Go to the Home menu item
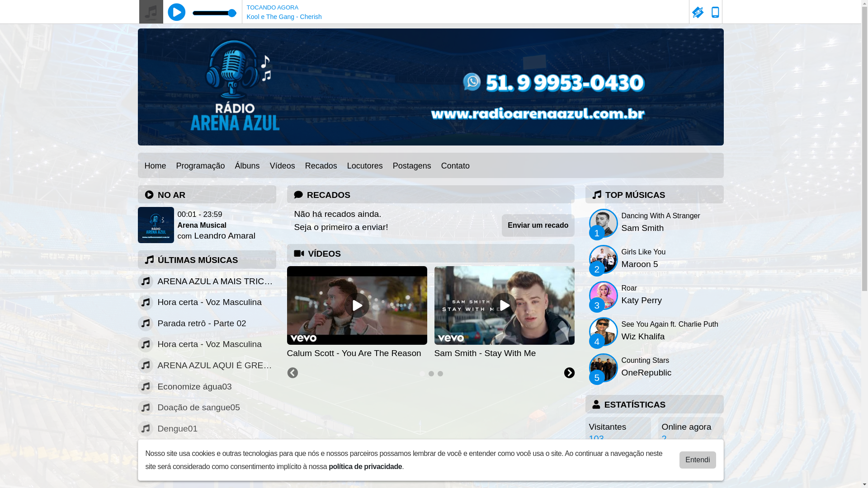Image resolution: width=868 pixels, height=488 pixels. [x=155, y=166]
